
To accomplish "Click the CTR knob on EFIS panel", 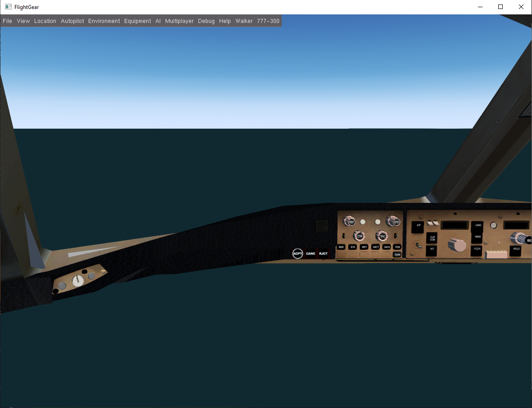I will 359,236.
